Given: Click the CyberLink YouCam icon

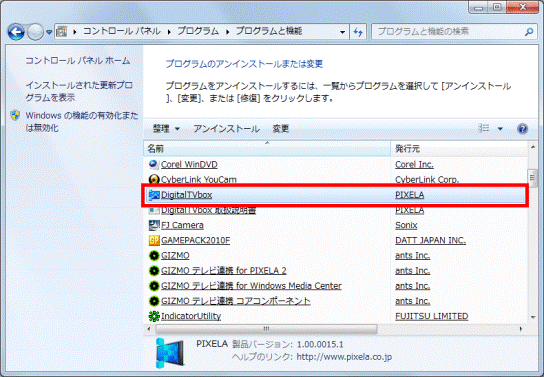Looking at the screenshot, I should click(153, 179).
